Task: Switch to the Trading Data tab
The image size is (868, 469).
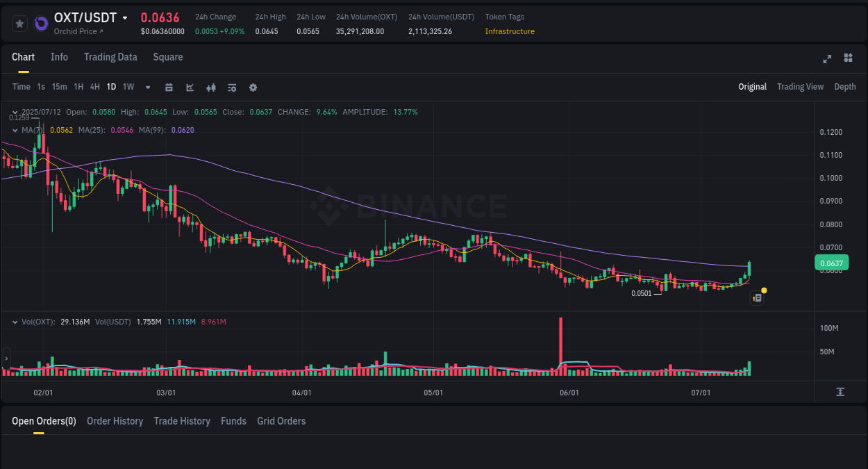Action: [110, 57]
